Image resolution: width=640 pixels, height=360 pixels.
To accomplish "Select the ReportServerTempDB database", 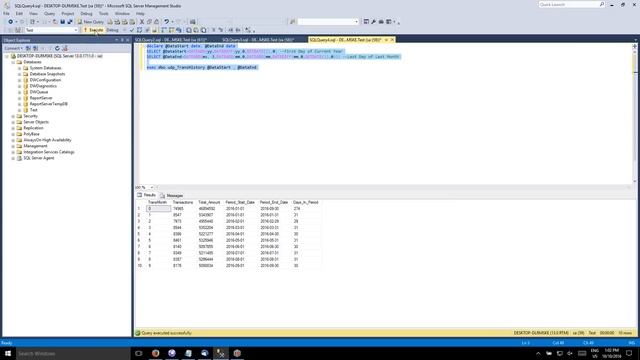I will coord(49,104).
